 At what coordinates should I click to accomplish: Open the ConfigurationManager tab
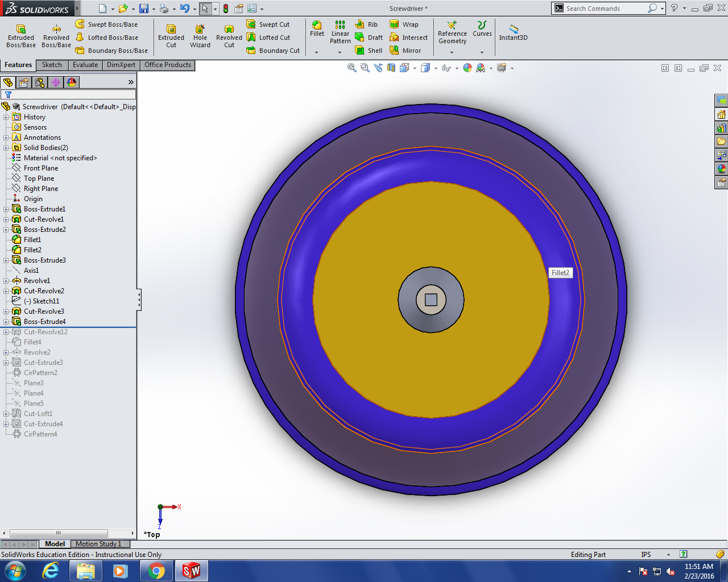coord(40,82)
